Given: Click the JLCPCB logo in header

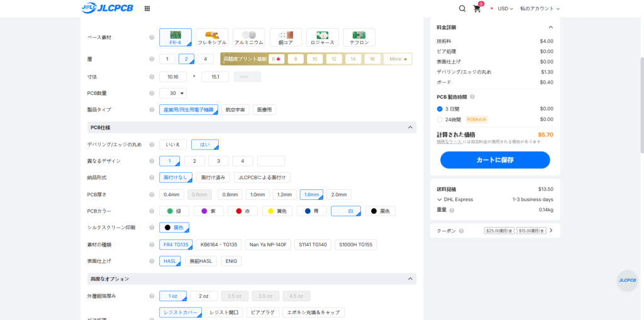Looking at the screenshot, I should tap(108, 8).
